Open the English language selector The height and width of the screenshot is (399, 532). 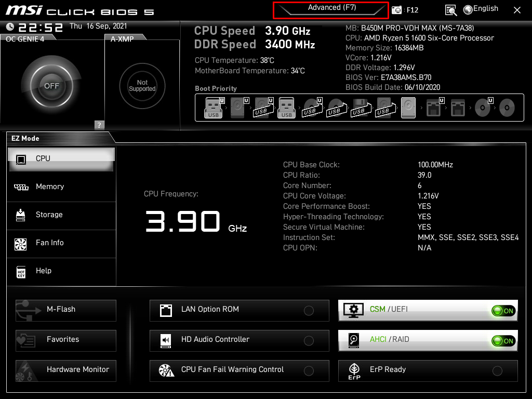coord(485,9)
